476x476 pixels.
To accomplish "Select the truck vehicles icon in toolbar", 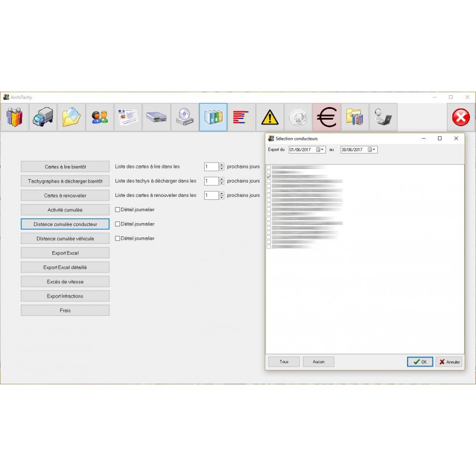I will pos(42,117).
